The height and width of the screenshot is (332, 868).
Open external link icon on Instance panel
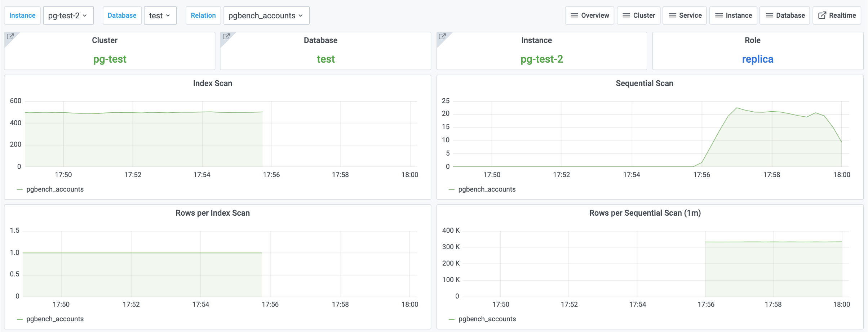(x=442, y=36)
